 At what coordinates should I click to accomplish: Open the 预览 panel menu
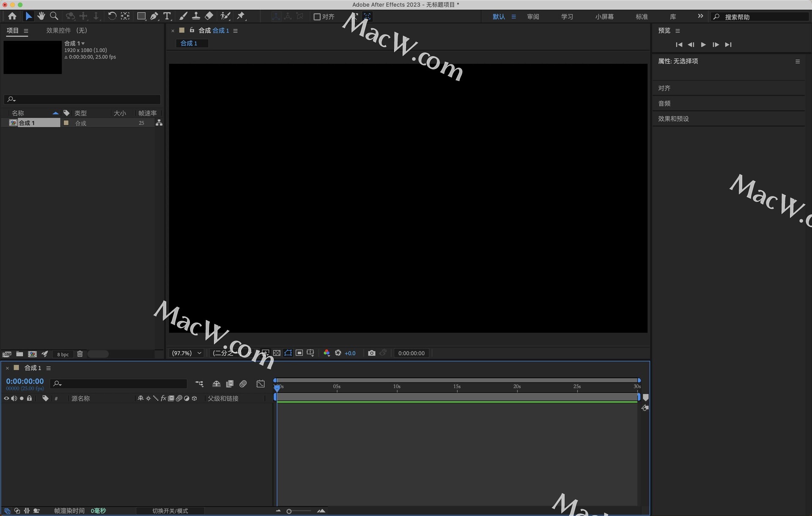pyautogui.click(x=678, y=31)
